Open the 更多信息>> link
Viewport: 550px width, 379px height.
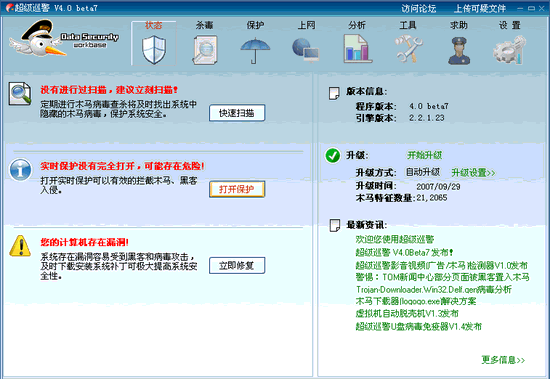click(503, 360)
